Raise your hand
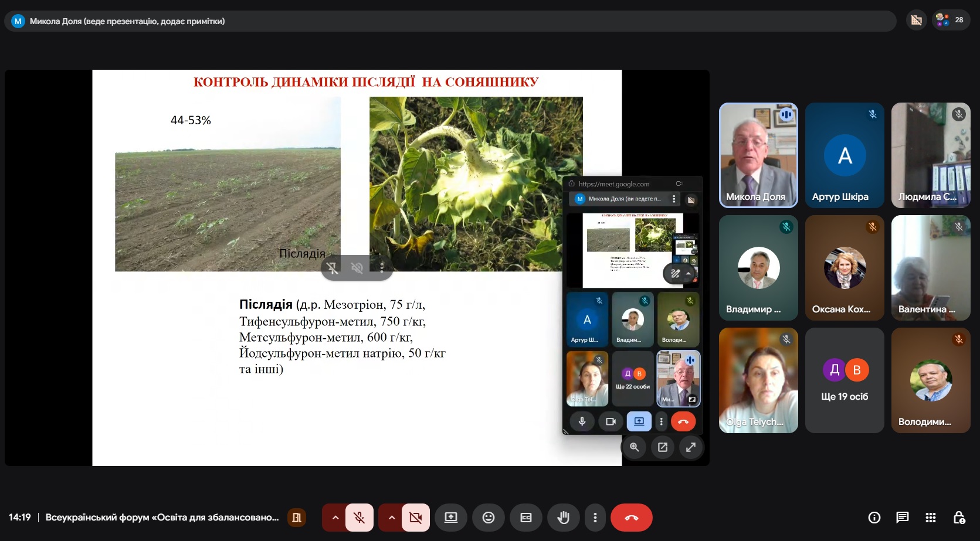Viewport: 980px width, 541px height. (x=563, y=518)
